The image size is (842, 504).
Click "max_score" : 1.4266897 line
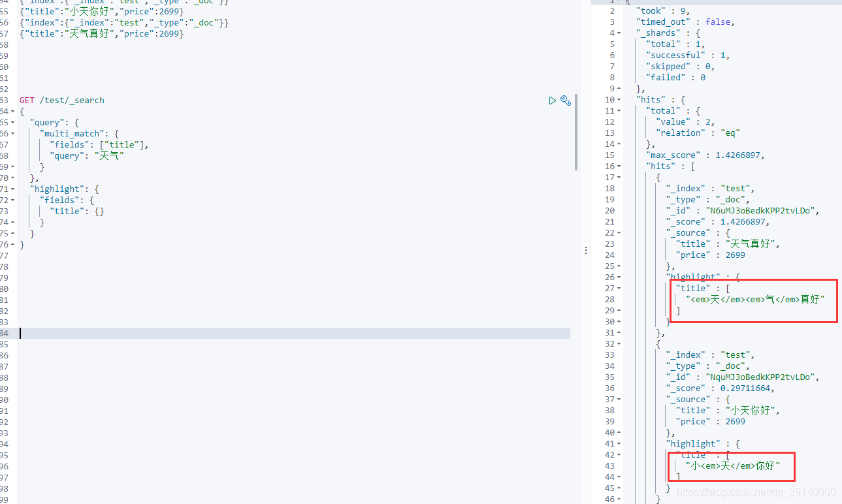pos(705,155)
